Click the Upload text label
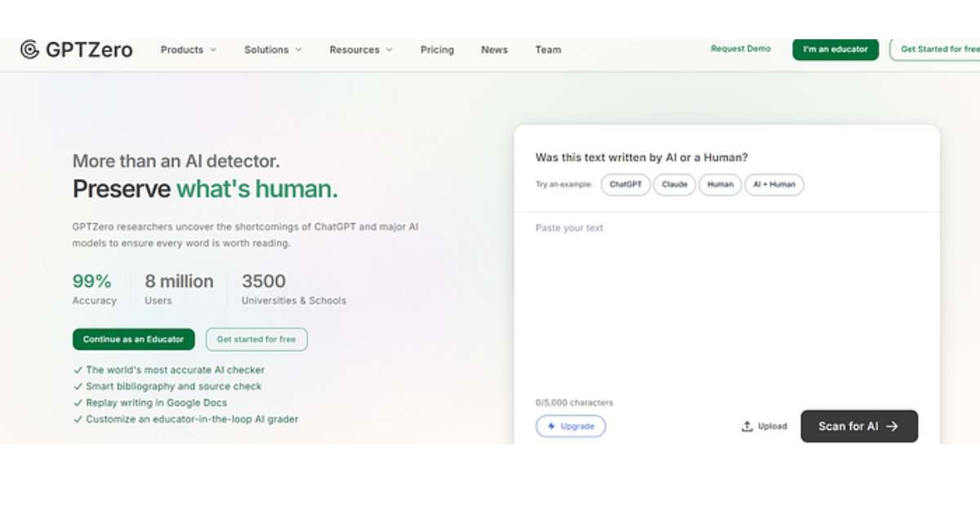 tap(773, 426)
